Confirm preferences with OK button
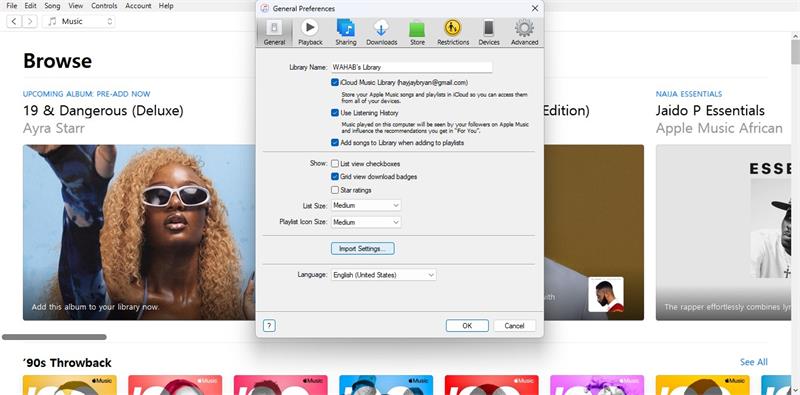The image size is (800, 395). pyautogui.click(x=467, y=326)
